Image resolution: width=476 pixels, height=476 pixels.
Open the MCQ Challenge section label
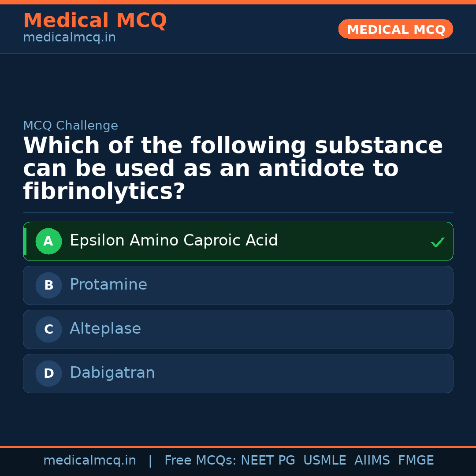71,126
